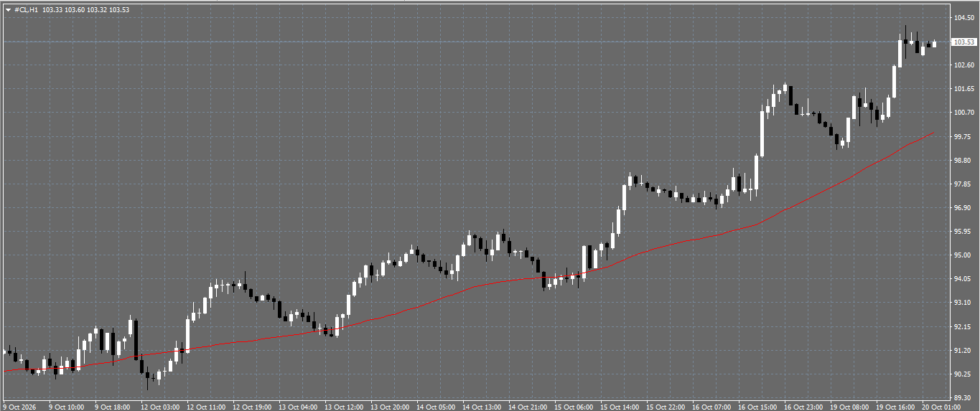Viewport: 980px width, 411px height.
Task: Click the 91.20 price axis label
Action: pyautogui.click(x=963, y=351)
